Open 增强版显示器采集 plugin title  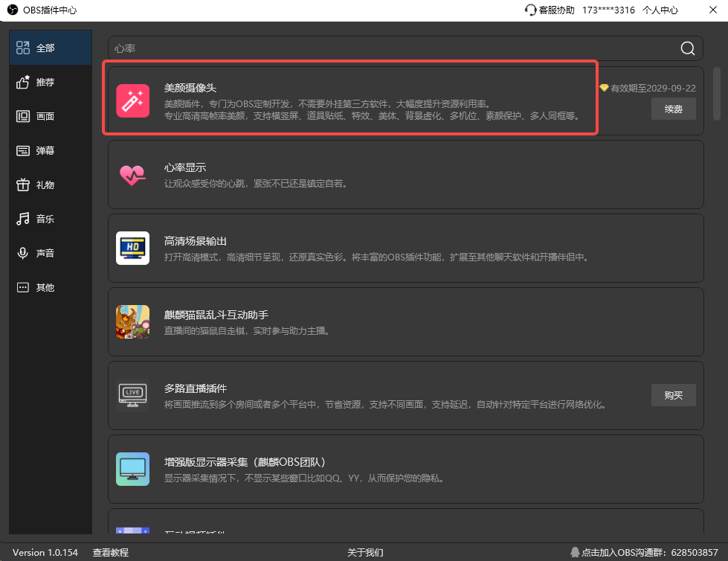pyautogui.click(x=245, y=462)
